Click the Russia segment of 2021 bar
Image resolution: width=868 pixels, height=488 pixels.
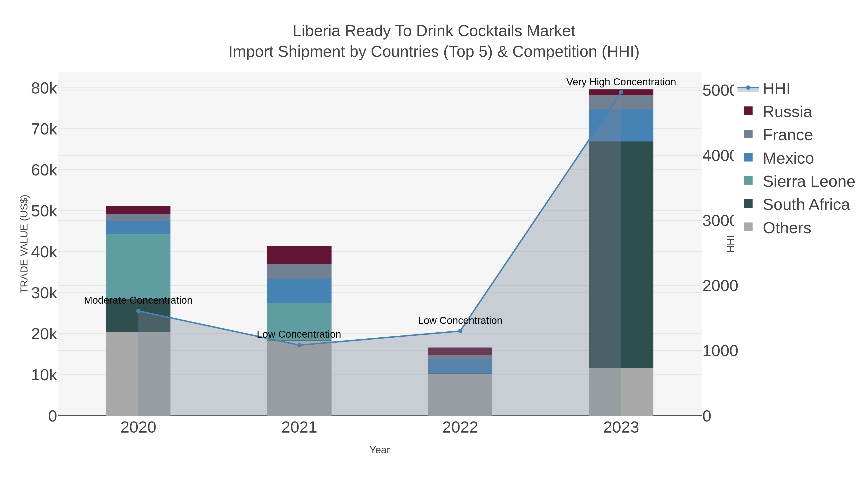pyautogui.click(x=299, y=255)
